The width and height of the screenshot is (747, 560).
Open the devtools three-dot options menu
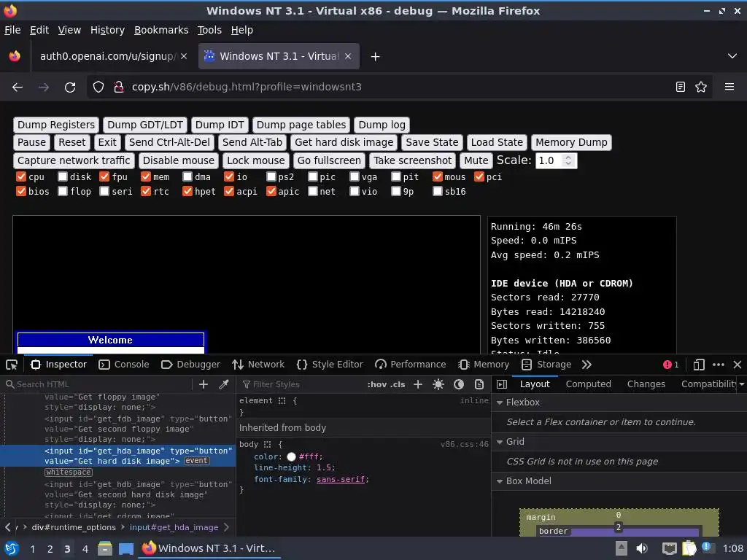coord(719,365)
